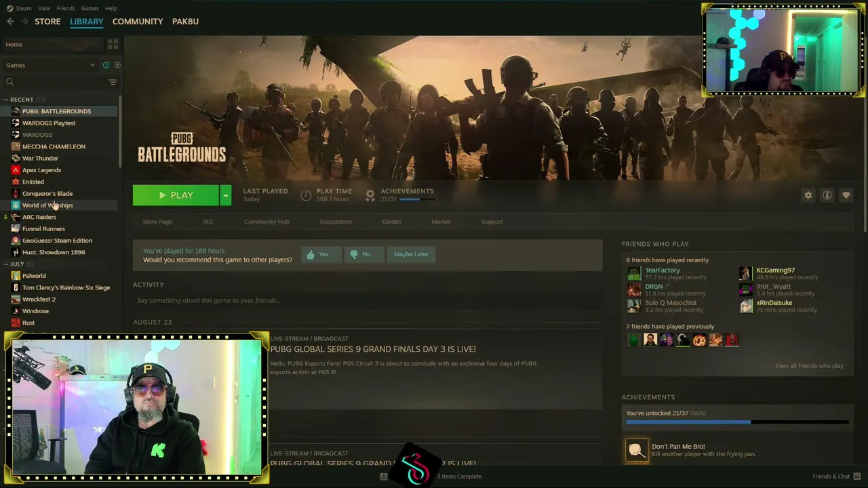The height and width of the screenshot is (488, 868).
Task: Open the Guides link
Action: click(391, 222)
